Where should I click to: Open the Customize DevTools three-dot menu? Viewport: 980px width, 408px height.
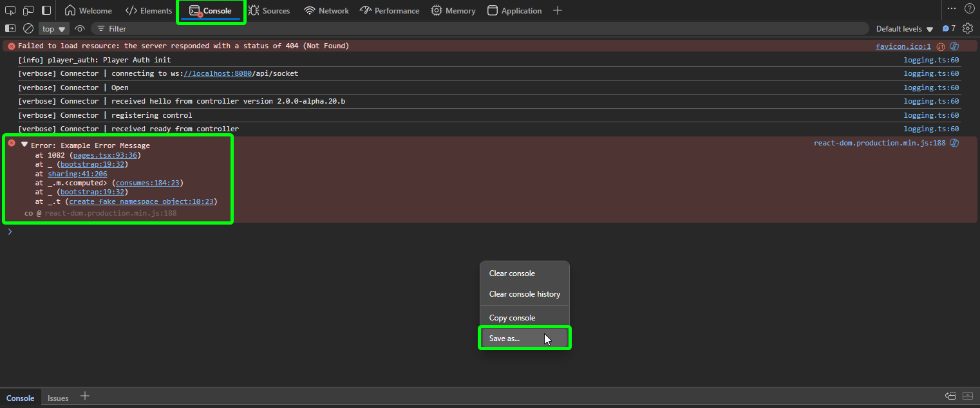pos(951,9)
